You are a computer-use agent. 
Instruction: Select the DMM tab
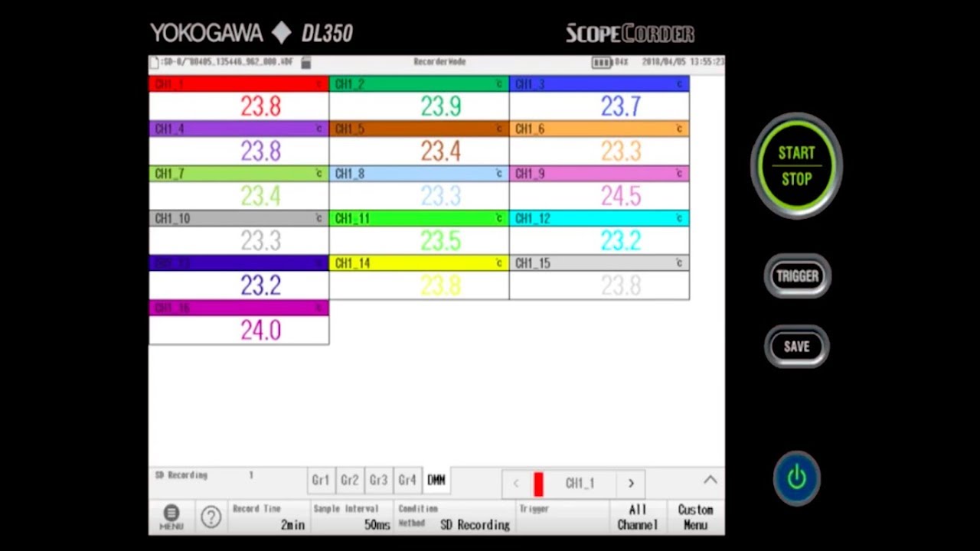(436, 481)
